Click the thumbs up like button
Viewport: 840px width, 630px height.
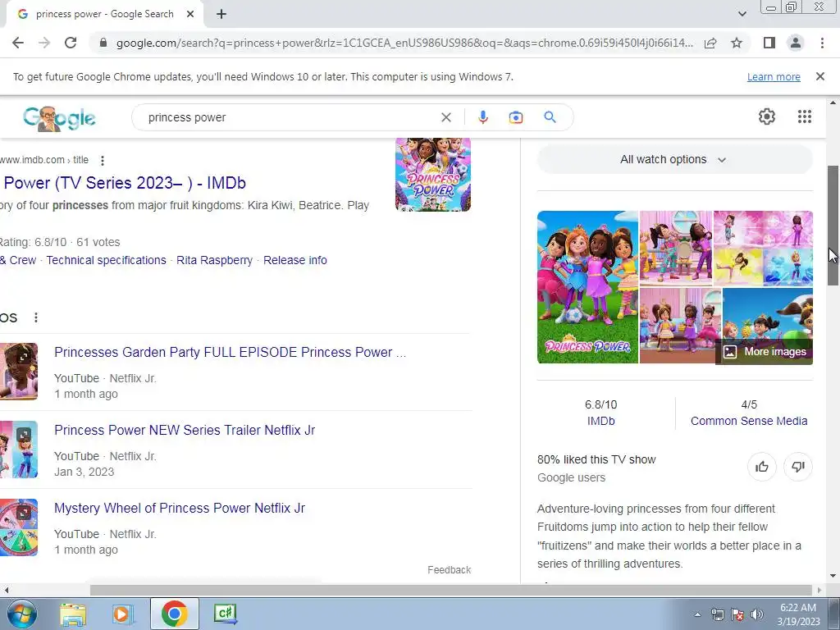pos(762,467)
